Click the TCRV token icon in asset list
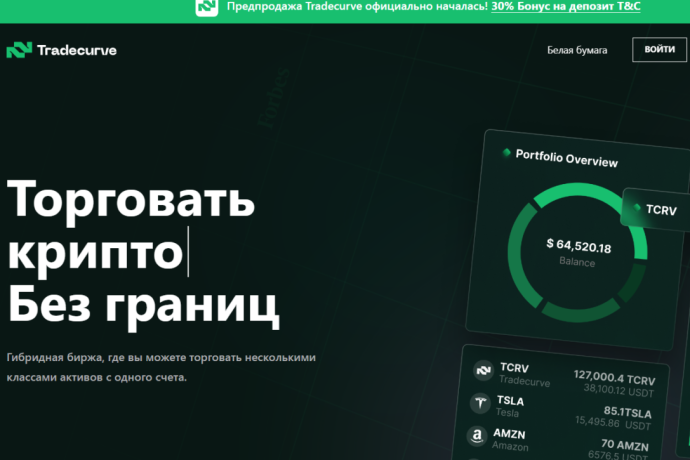Viewport: 690px width, 460px height. tap(483, 370)
